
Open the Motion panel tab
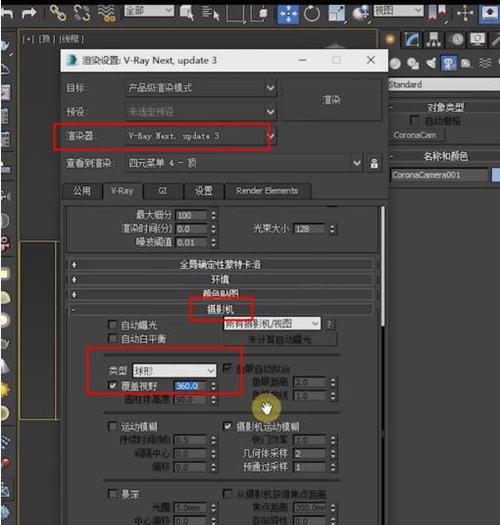[x=456, y=40]
